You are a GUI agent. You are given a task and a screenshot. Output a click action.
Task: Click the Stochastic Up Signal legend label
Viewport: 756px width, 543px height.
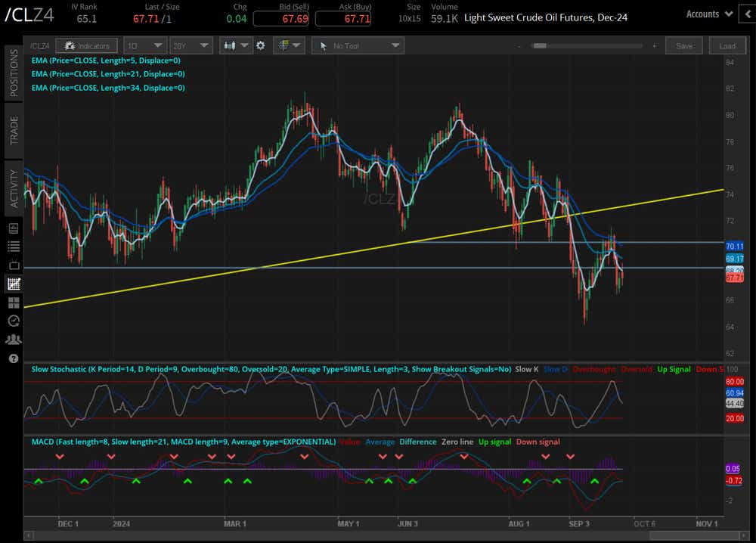[674, 369]
